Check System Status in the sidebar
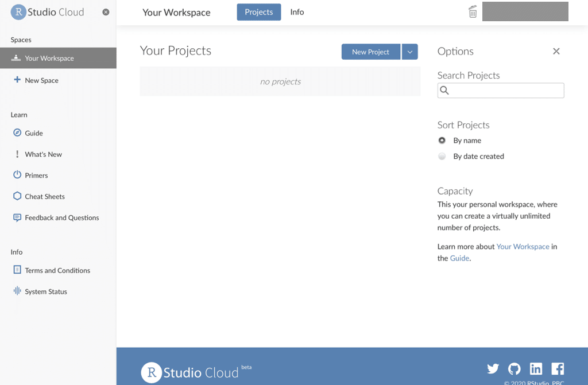 coord(45,291)
